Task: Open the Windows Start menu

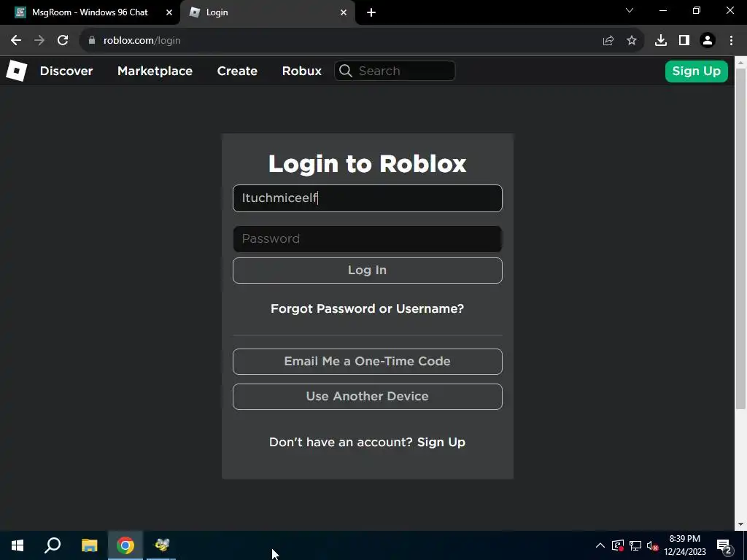Action: [18, 545]
